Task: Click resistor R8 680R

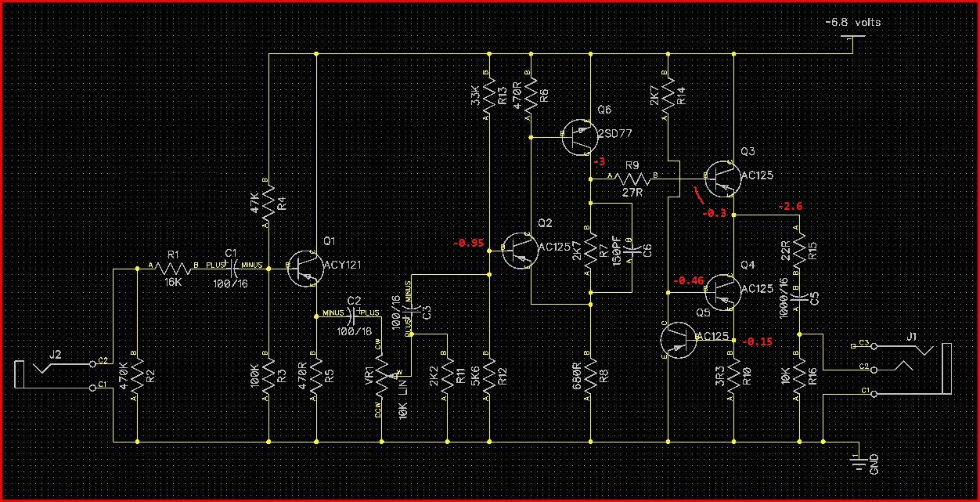Action: pos(589,376)
